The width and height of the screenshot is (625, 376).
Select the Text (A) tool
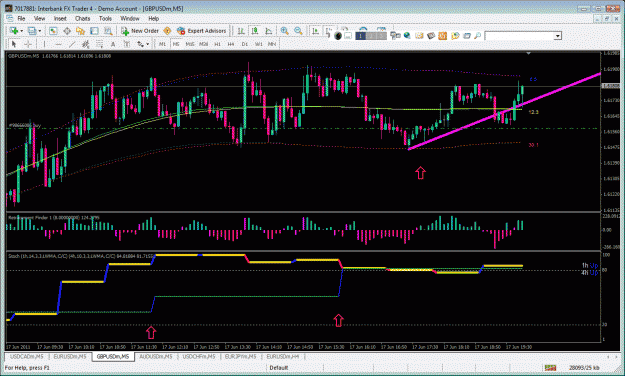click(x=113, y=44)
